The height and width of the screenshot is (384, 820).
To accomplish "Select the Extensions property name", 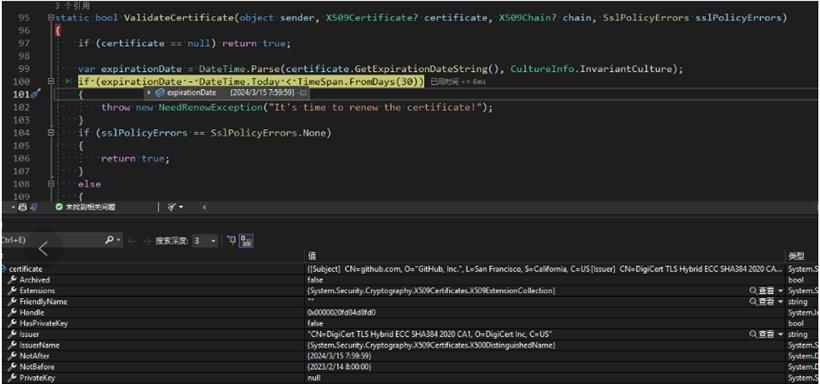I will click(37, 291).
